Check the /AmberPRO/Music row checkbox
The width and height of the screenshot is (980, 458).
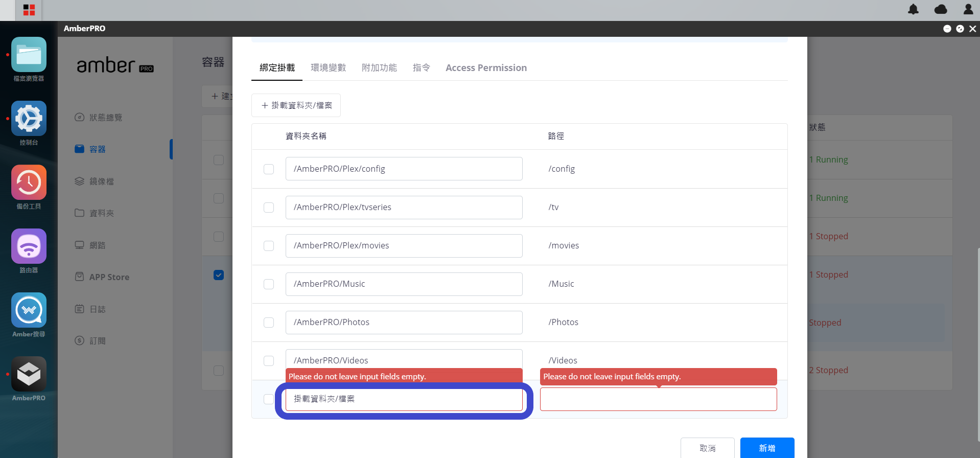pyautogui.click(x=269, y=284)
